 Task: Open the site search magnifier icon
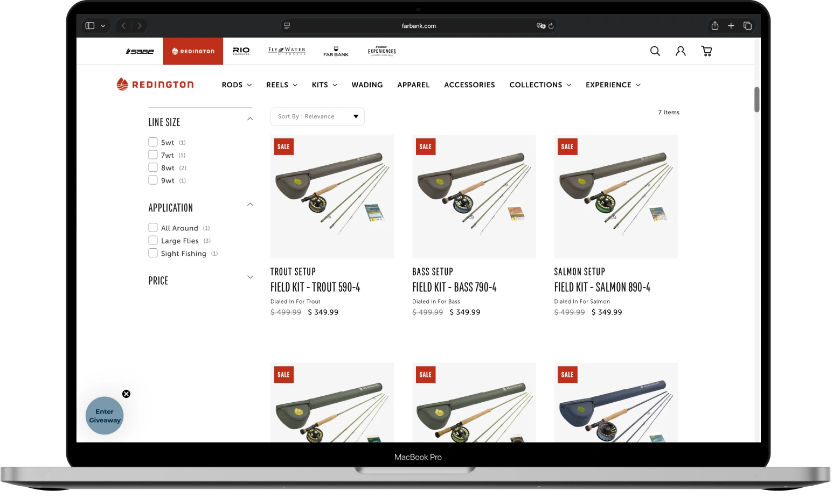coord(655,51)
